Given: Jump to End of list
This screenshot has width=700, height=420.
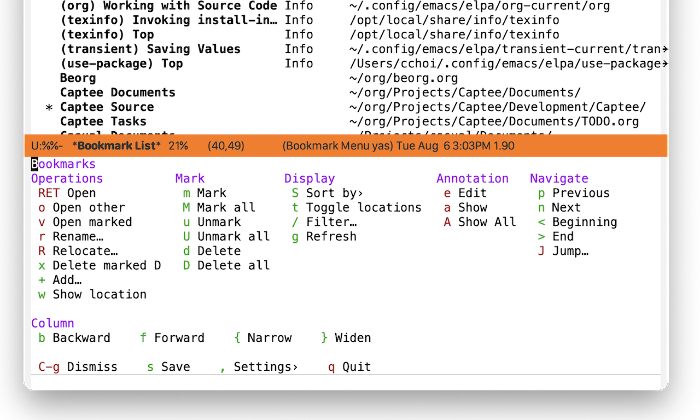Looking at the screenshot, I should (x=555, y=236).
